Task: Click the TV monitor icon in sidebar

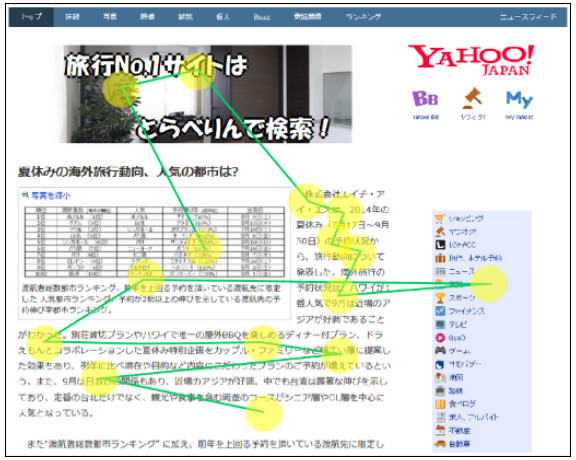Action: [x=440, y=324]
